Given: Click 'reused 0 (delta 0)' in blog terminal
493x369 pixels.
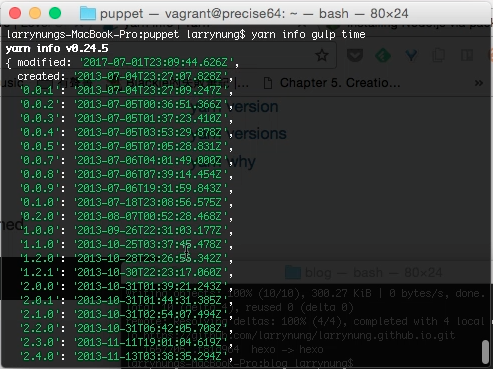Looking at the screenshot, I should 299,307.
